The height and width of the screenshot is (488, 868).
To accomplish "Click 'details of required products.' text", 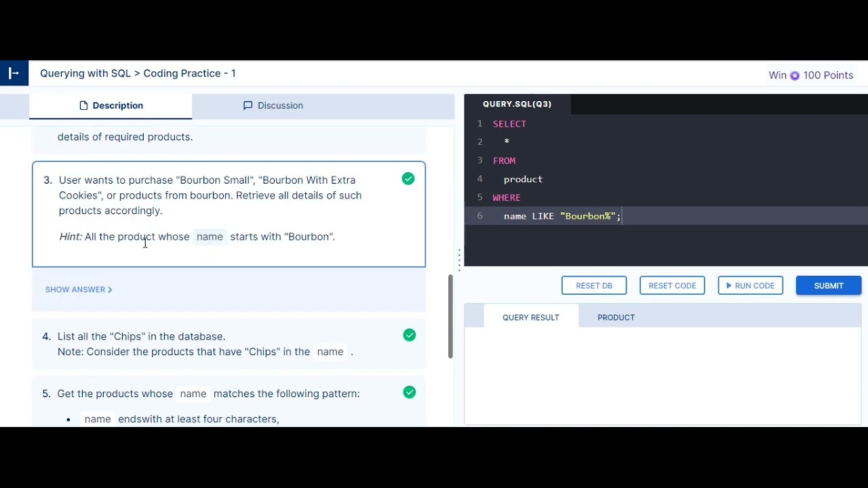I will point(125,137).
